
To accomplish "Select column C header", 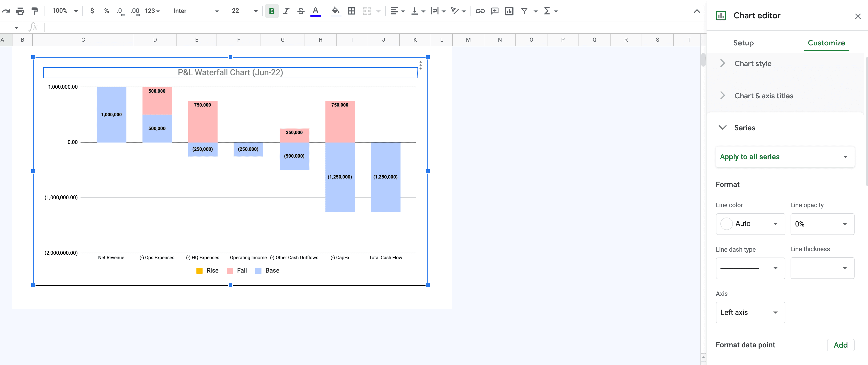I will click(x=83, y=40).
